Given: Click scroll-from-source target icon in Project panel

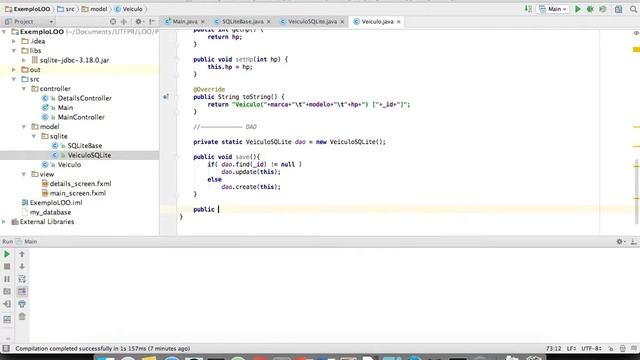Looking at the screenshot, I should click(113, 22).
